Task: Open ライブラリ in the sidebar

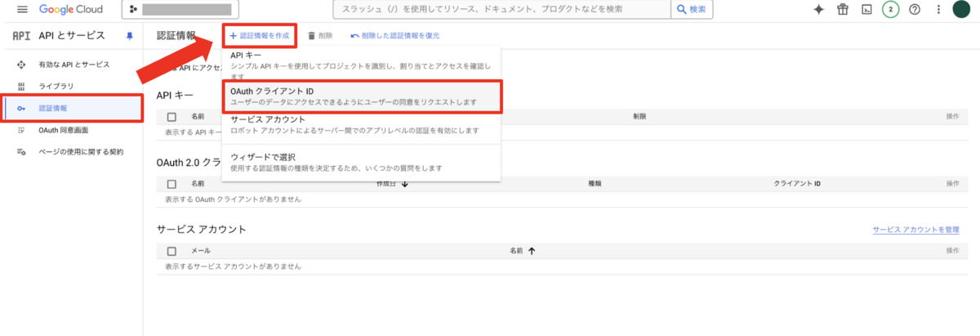Action: [56, 86]
